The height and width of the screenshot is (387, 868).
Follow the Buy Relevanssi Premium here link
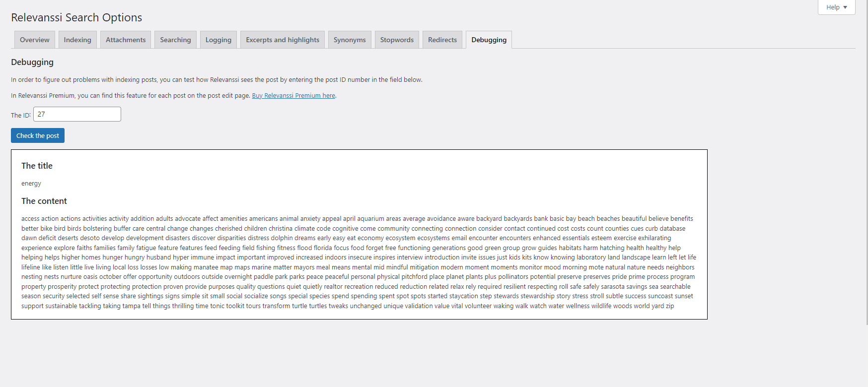coord(293,96)
